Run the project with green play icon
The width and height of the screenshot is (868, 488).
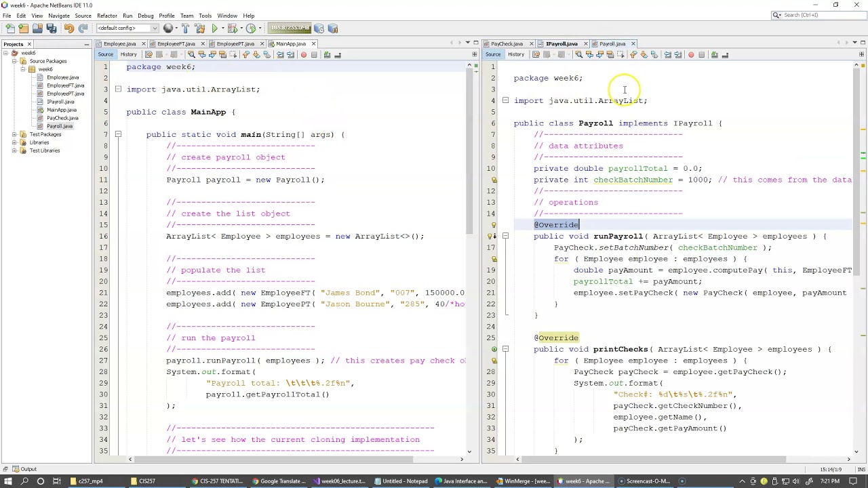214,28
